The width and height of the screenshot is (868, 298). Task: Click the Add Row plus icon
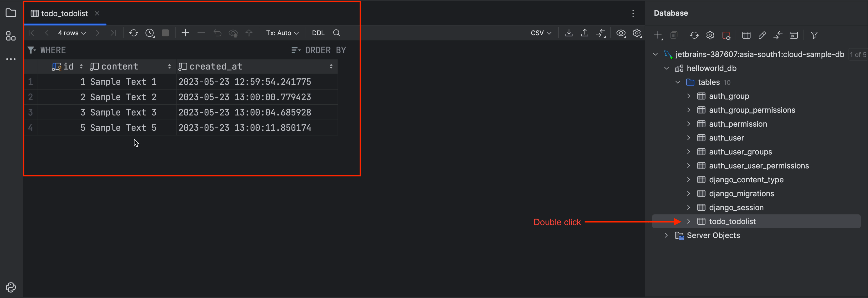click(x=185, y=33)
